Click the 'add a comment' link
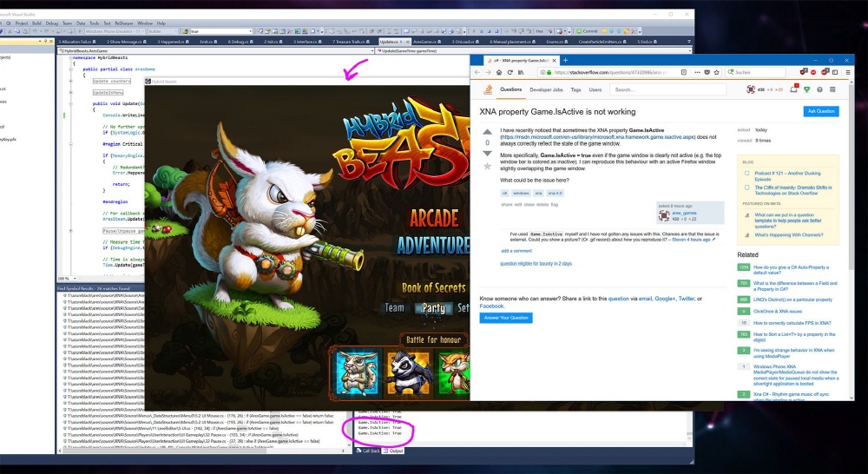 tap(516, 251)
